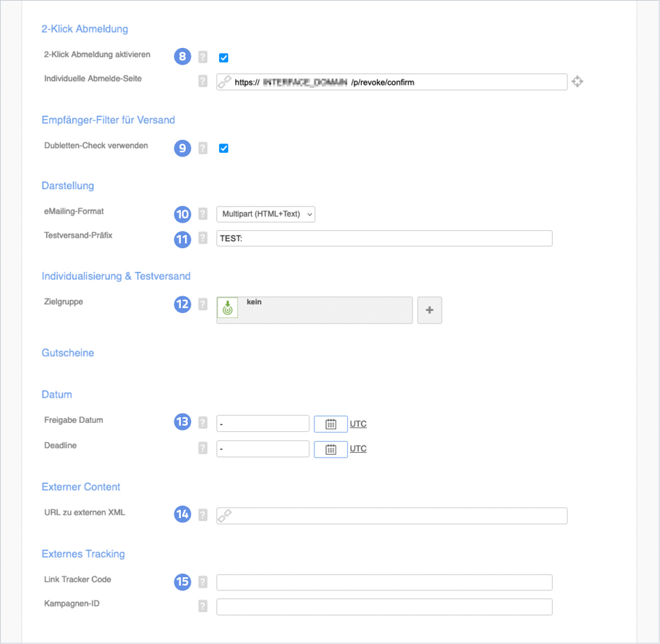The image size is (660, 644).
Task: Click help icon next to eMailing-Format
Action: coord(202,214)
